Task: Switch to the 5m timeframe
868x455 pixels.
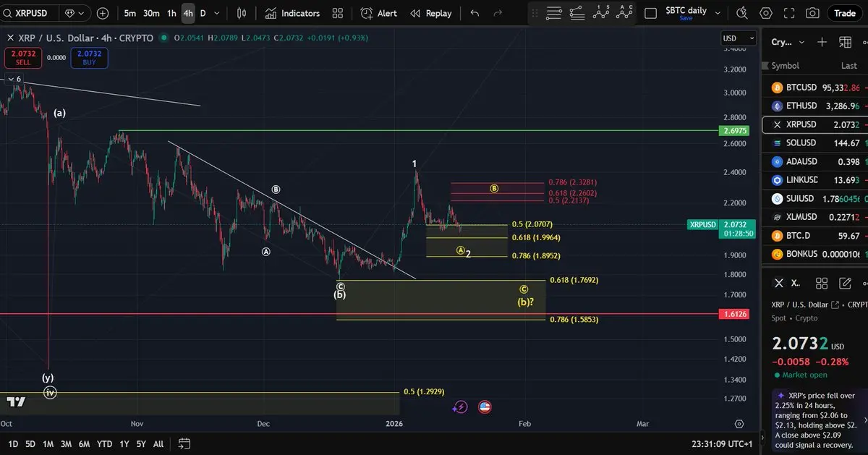Action: pos(129,13)
